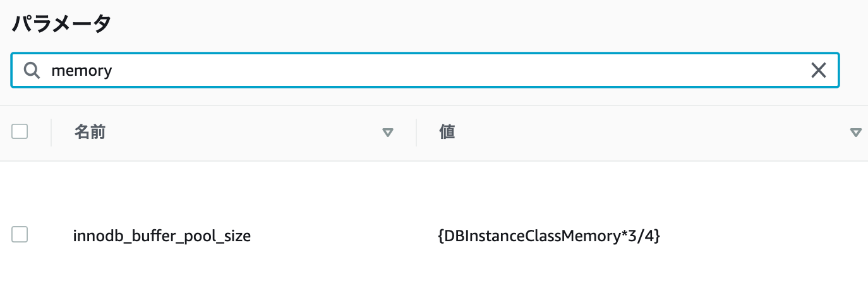Toggle the select-all checkbox in the table header
The width and height of the screenshot is (868, 293).
[20, 131]
